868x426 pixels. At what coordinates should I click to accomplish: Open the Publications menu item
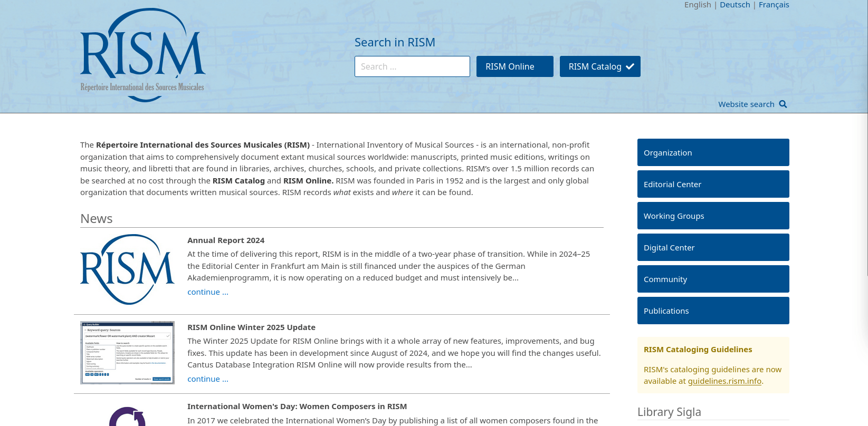click(x=713, y=311)
